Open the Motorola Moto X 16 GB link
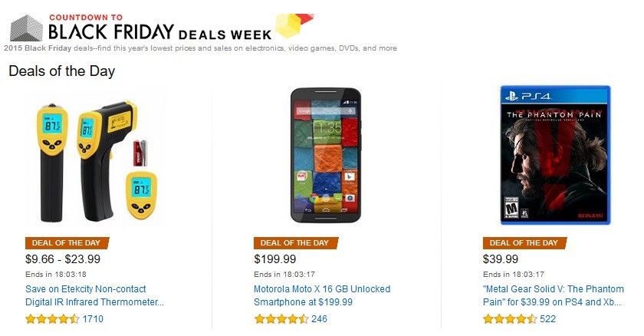Viewport: 644px width, 336px height. click(322, 295)
